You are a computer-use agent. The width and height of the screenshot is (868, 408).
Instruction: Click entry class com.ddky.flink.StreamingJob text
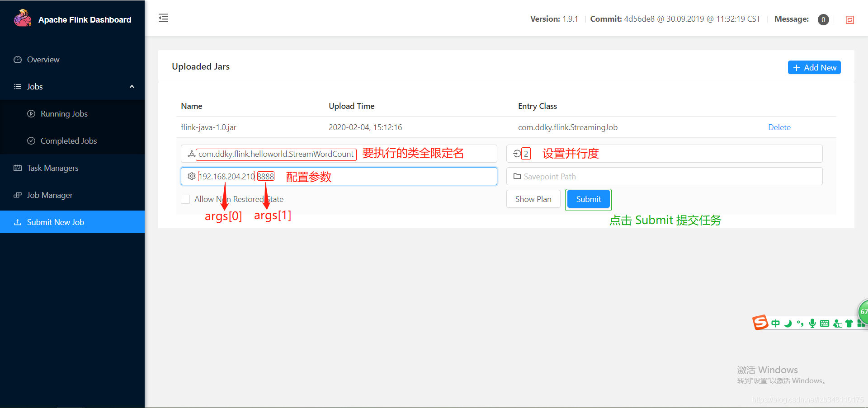point(568,127)
